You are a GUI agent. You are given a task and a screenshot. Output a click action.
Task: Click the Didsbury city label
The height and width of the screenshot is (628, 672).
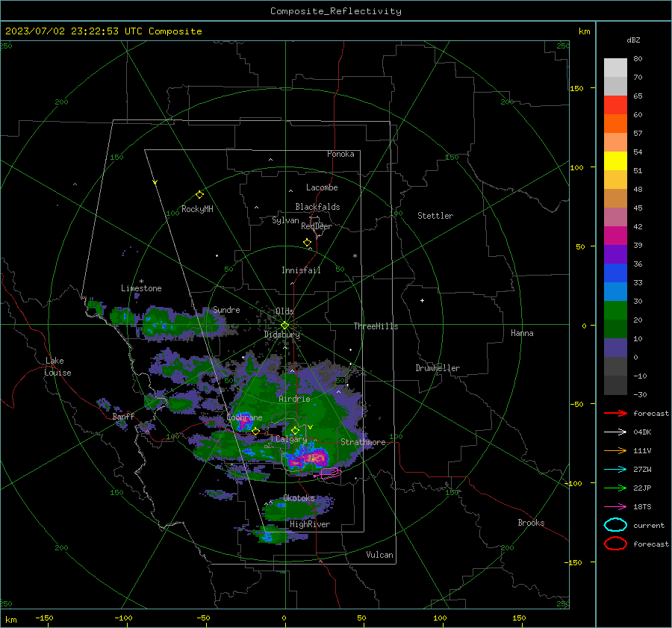coord(281,335)
